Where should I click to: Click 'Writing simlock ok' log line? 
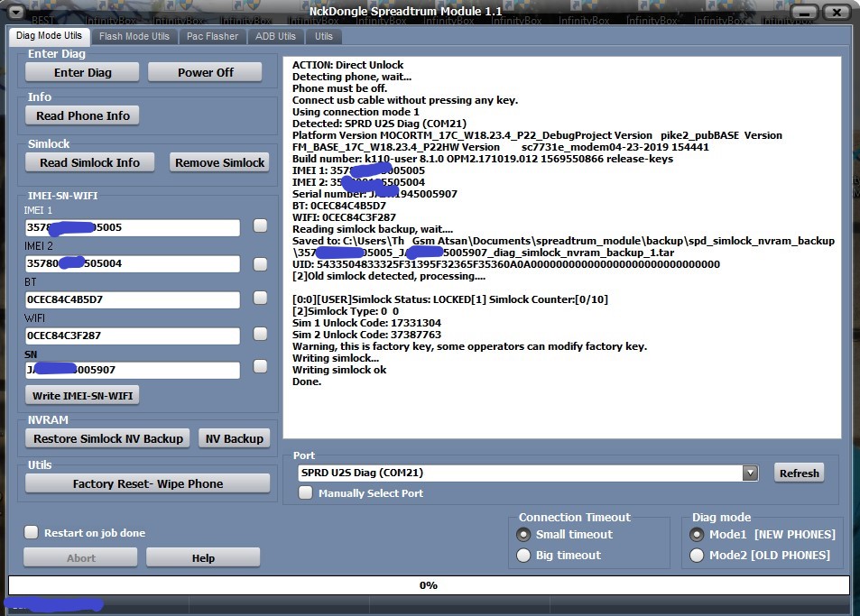(339, 370)
